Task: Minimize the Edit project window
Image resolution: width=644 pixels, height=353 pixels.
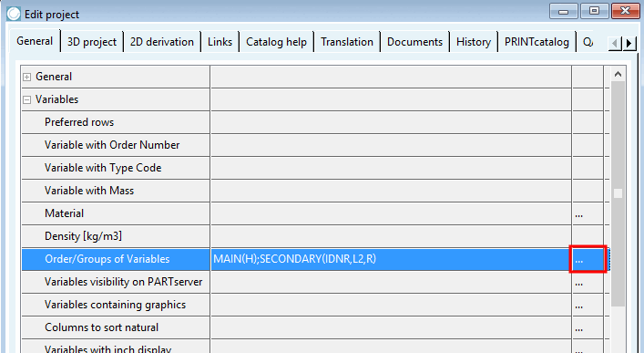Action: coord(564,11)
